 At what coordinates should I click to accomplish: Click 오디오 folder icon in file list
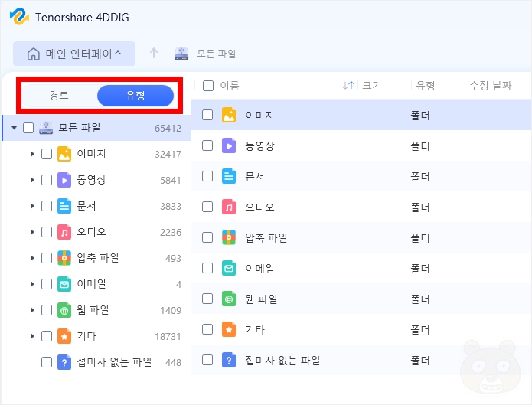point(229,207)
